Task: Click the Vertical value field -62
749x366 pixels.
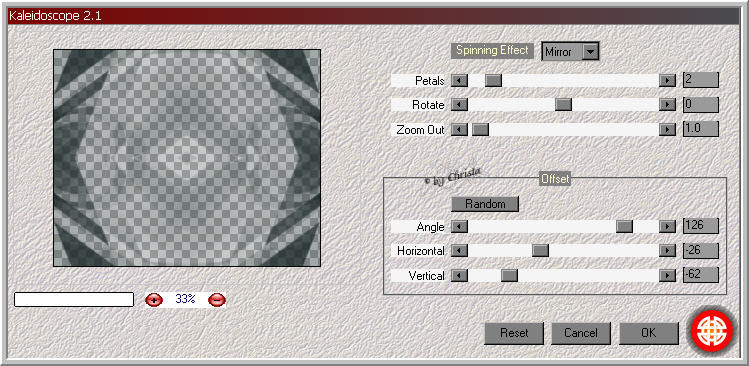Action: pyautogui.click(x=701, y=275)
